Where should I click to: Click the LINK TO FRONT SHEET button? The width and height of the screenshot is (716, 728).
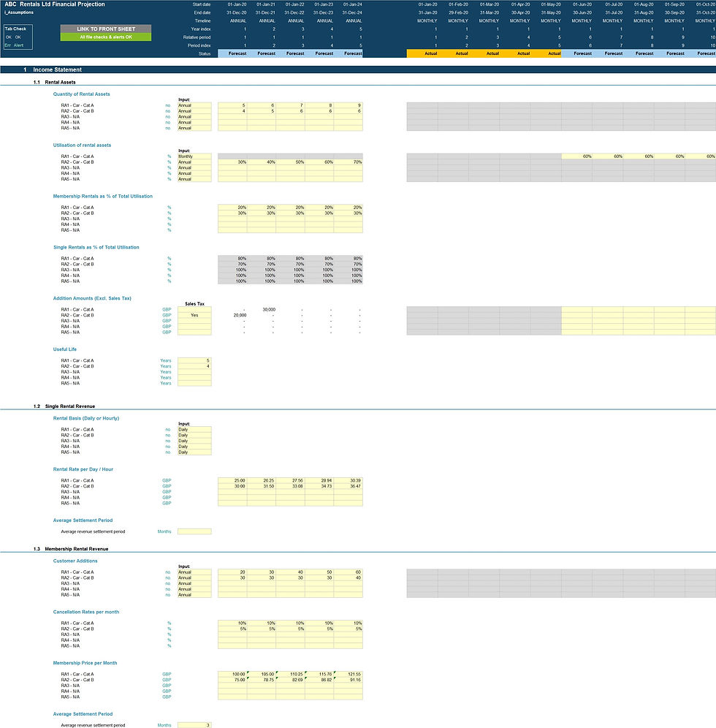click(x=106, y=29)
